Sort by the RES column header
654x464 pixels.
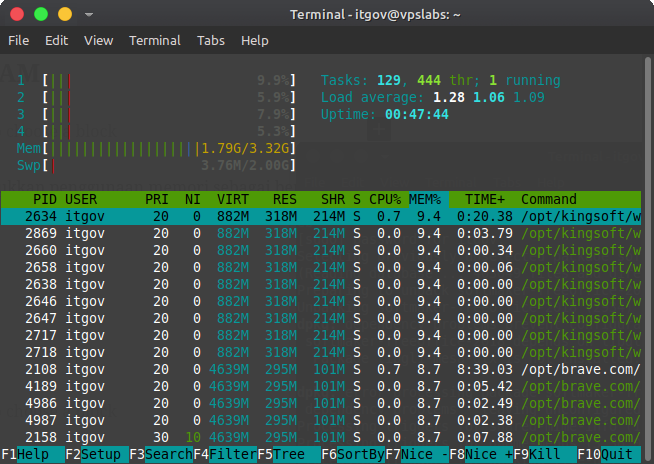(285, 199)
